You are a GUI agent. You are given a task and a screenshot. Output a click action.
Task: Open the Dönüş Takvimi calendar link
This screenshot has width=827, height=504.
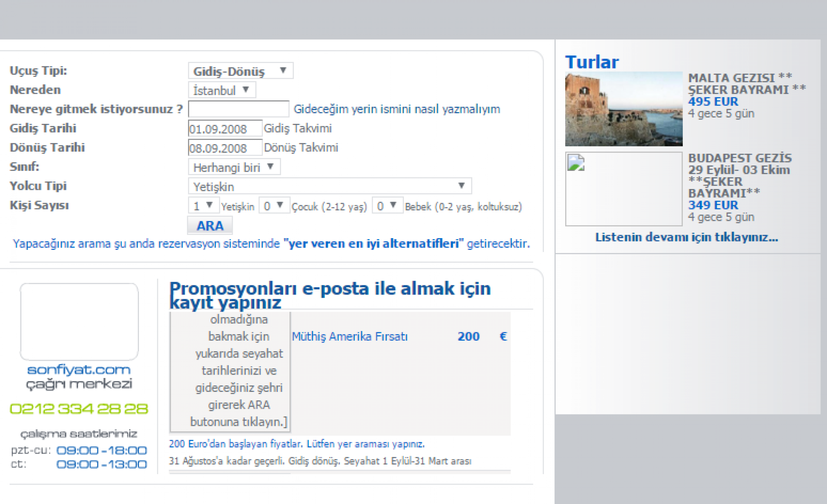click(301, 148)
